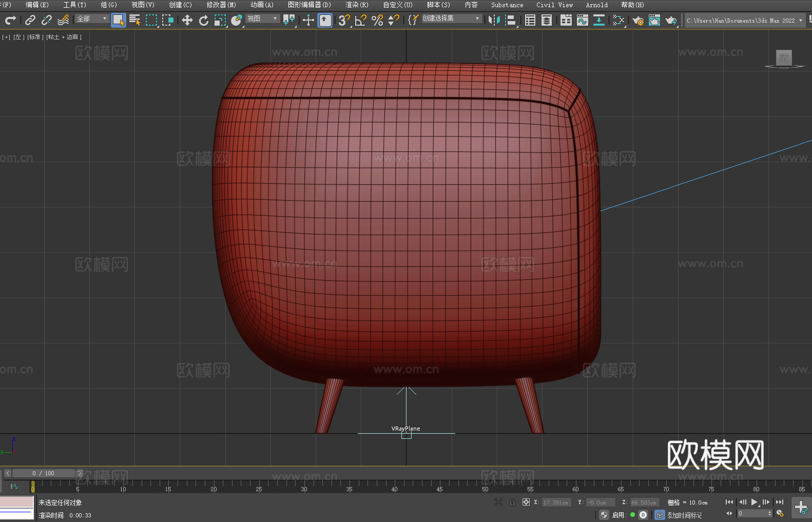This screenshot has height=522, width=812.
Task: Click the [标准] viewport quality label
Action: 35,37
